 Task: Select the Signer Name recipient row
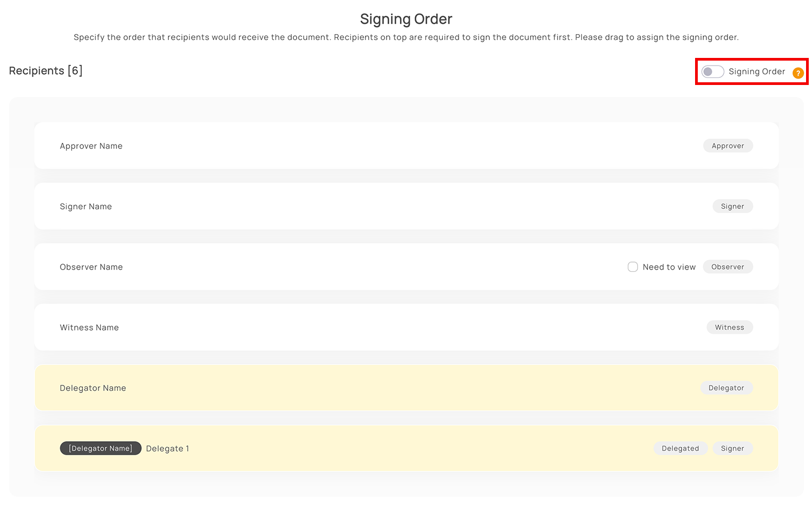[407, 206]
